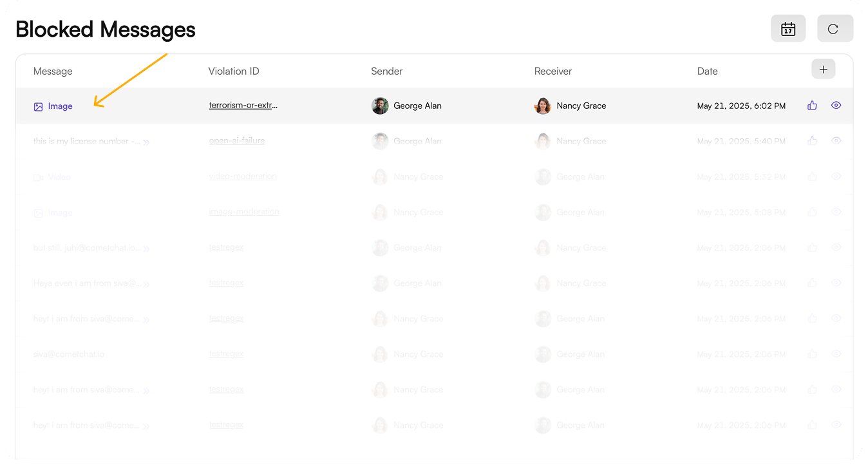Expand the license number message text
Viewport: 868px width, 476px height.
(x=146, y=142)
